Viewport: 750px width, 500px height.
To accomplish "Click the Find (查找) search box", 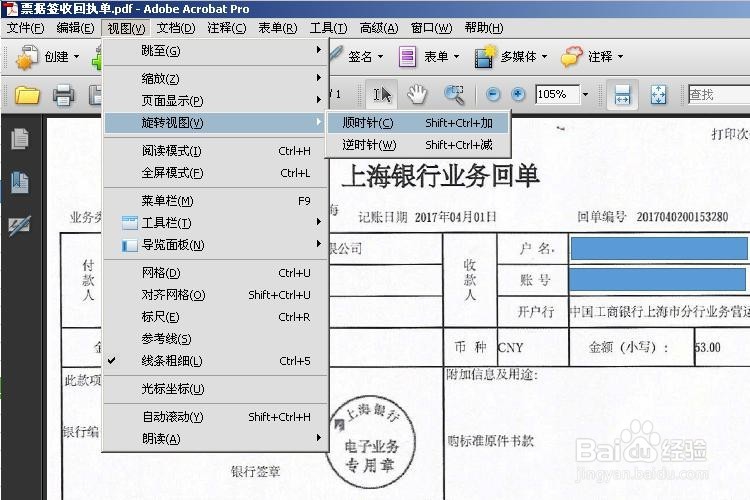I will pyautogui.click(x=718, y=94).
